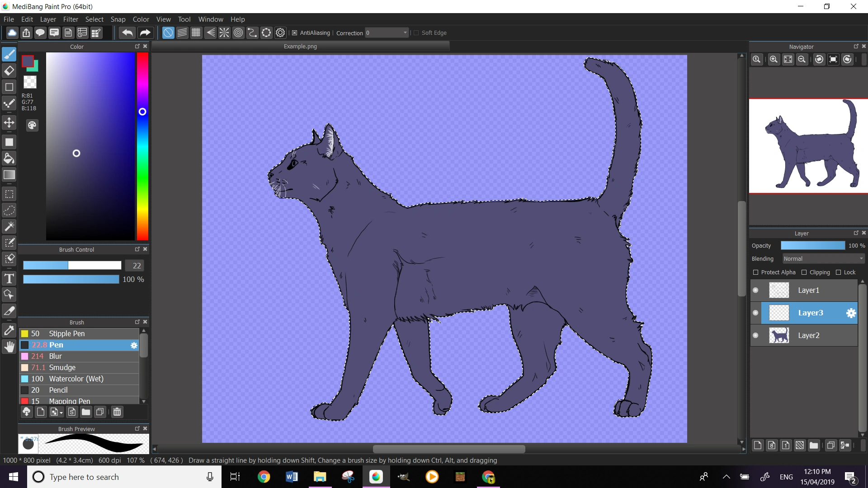
Task: Select the Bucket fill tool
Action: click(x=9, y=158)
